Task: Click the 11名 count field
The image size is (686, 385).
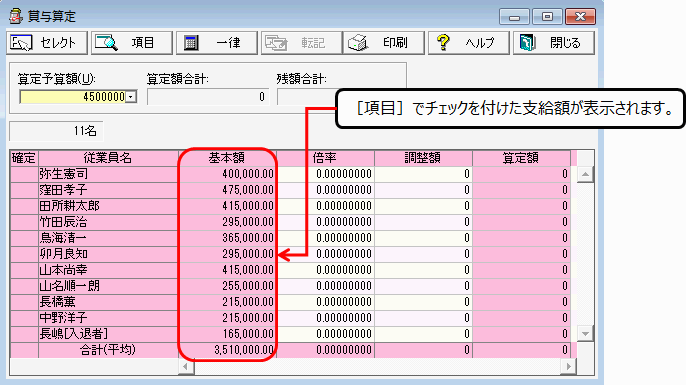Action: [x=56, y=131]
